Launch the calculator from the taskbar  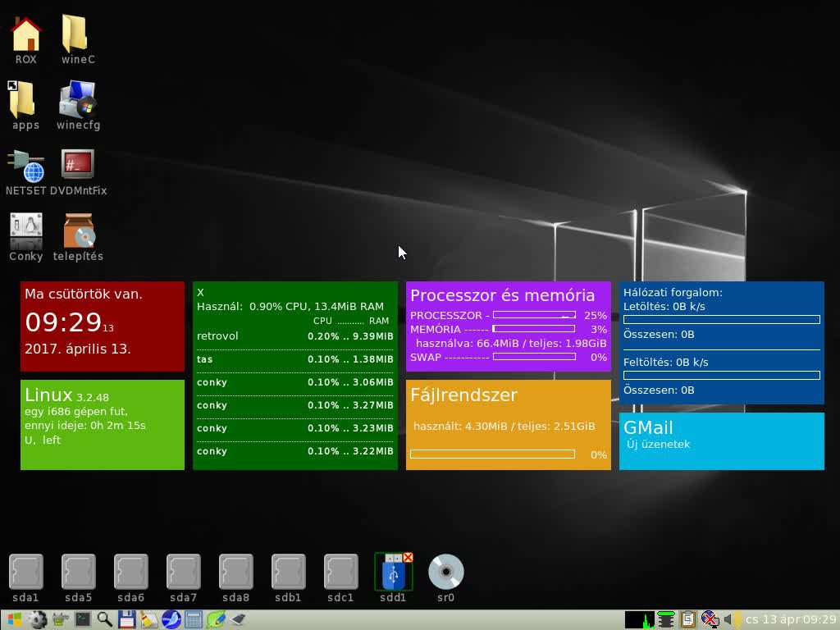194,620
